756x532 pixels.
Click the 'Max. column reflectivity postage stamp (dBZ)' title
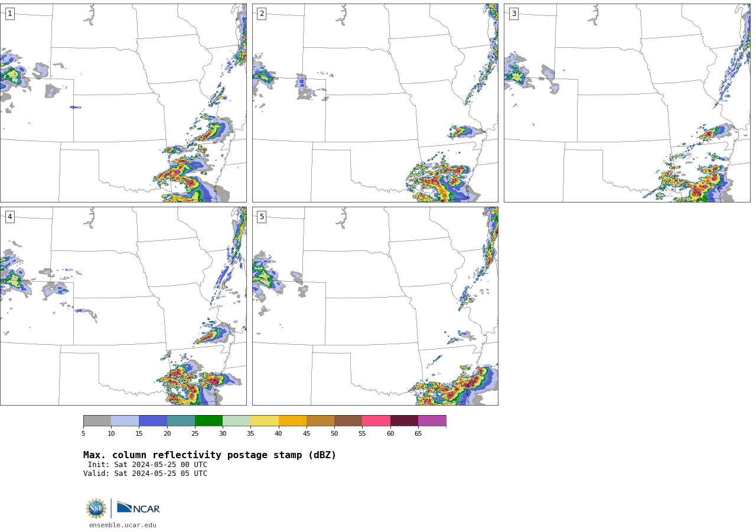tap(210, 455)
